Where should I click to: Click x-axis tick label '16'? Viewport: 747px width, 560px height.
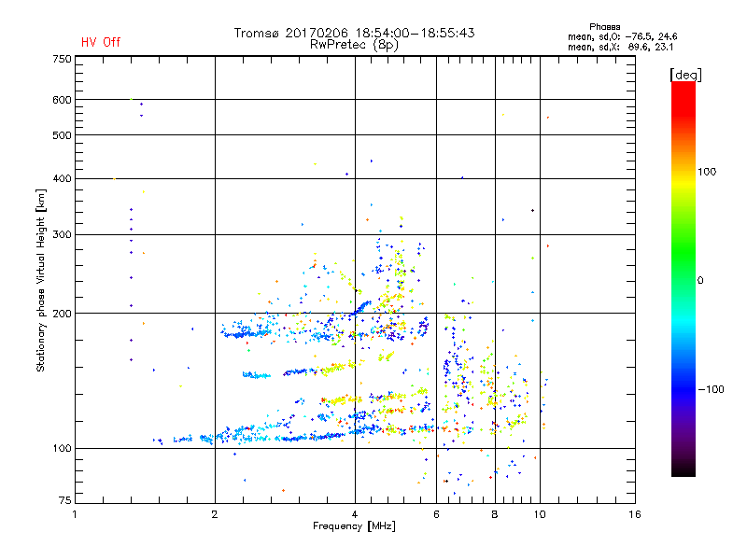click(635, 514)
